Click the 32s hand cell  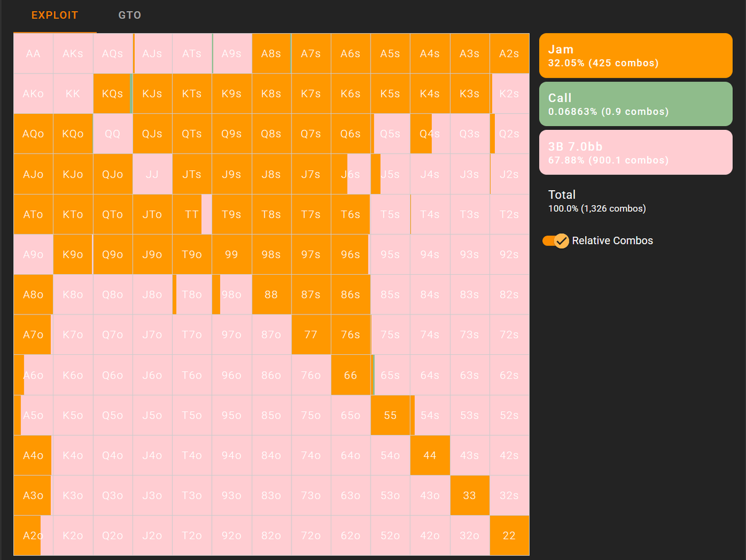(509, 495)
